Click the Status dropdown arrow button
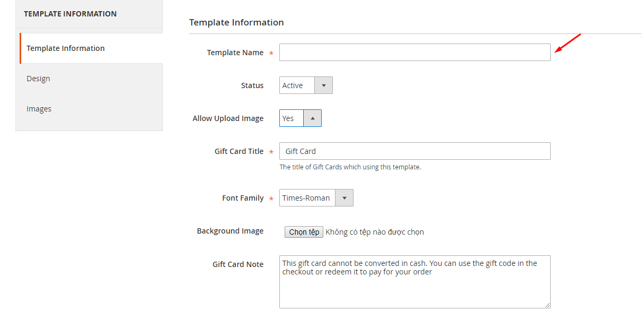This screenshot has height=310, width=644. [323, 85]
